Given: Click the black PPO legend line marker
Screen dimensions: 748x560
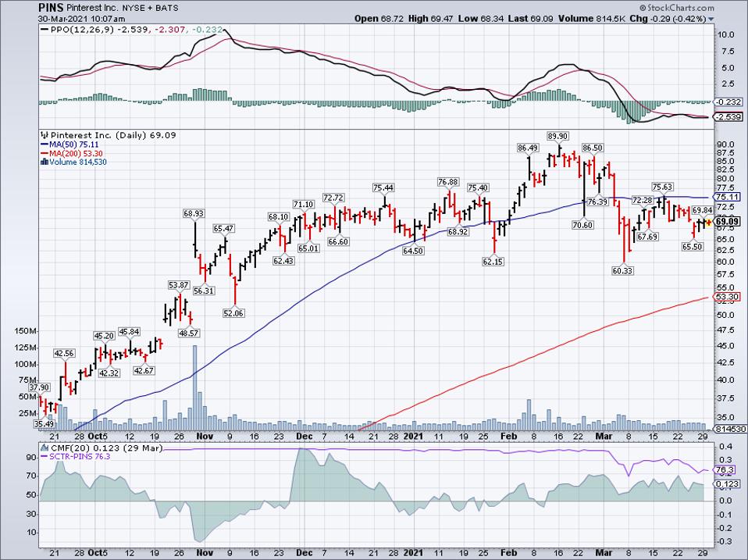Looking at the screenshot, I should pos(45,30).
